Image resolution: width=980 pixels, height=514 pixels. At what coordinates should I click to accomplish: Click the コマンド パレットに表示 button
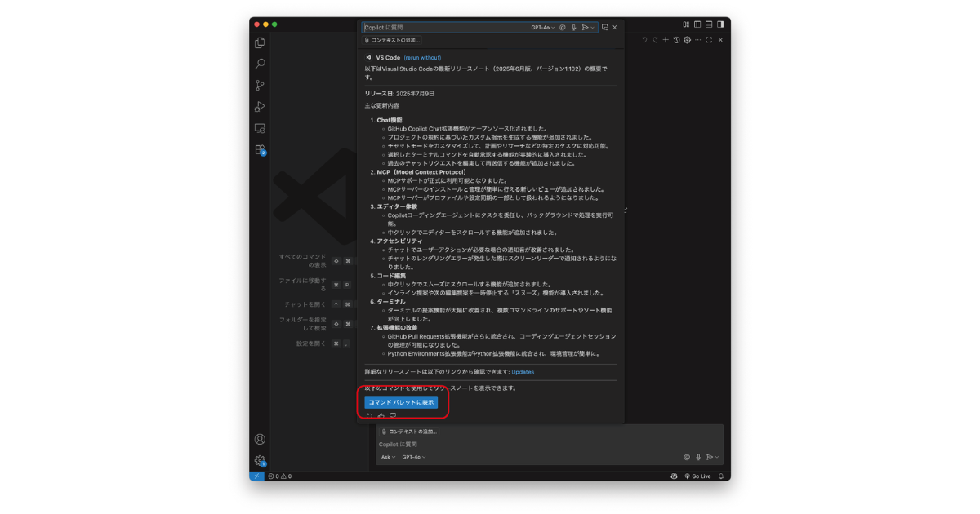click(x=401, y=402)
